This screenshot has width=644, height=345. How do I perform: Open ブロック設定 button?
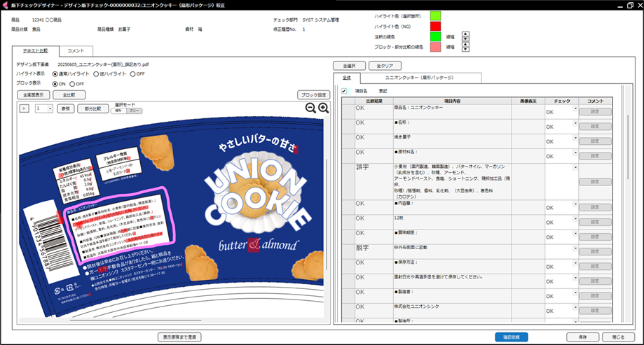tap(314, 94)
